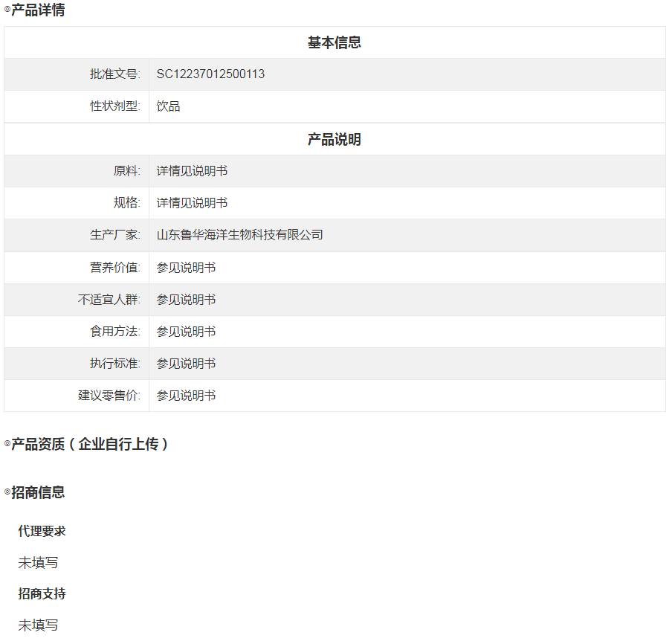Click 详情见说明书 in the 原料 row
The height and width of the screenshot is (641, 672).
pyautogui.click(x=192, y=170)
